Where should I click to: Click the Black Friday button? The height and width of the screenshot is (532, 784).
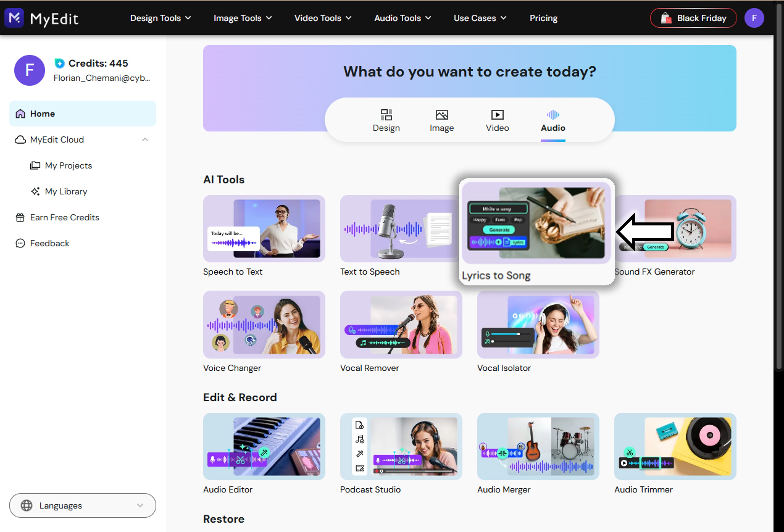[x=693, y=18]
